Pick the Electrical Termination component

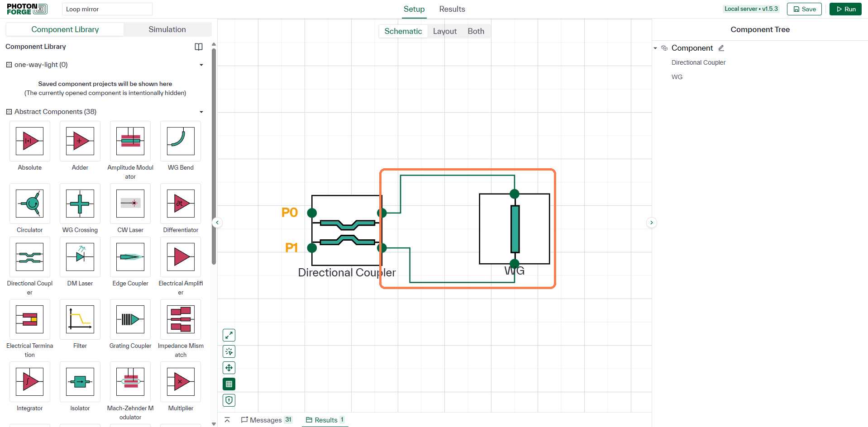(30, 319)
